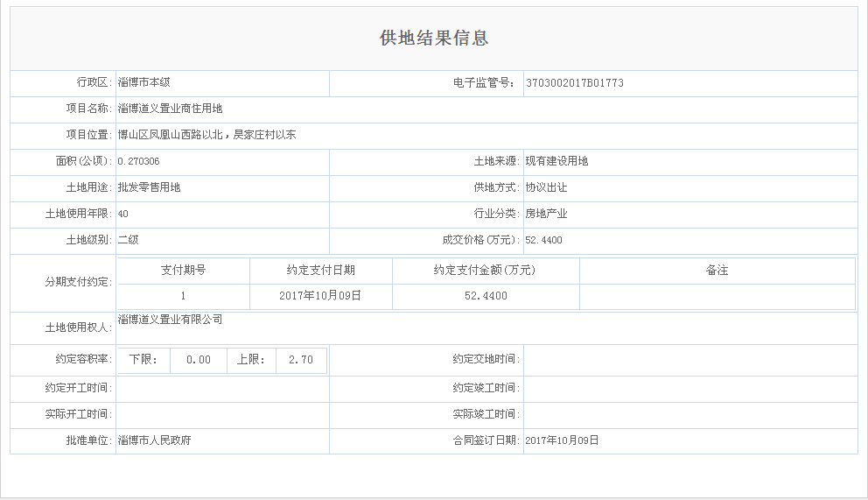Click the 土地使用年限 label

click(x=79, y=214)
